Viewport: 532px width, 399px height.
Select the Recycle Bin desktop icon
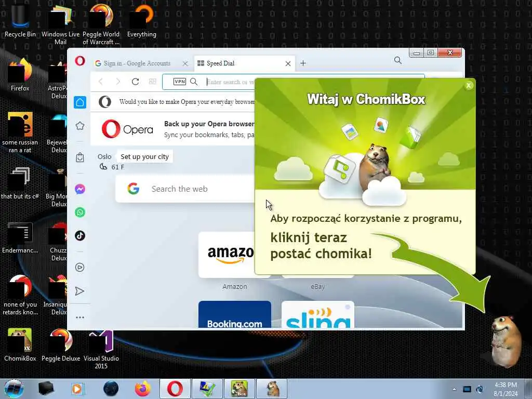(x=20, y=20)
